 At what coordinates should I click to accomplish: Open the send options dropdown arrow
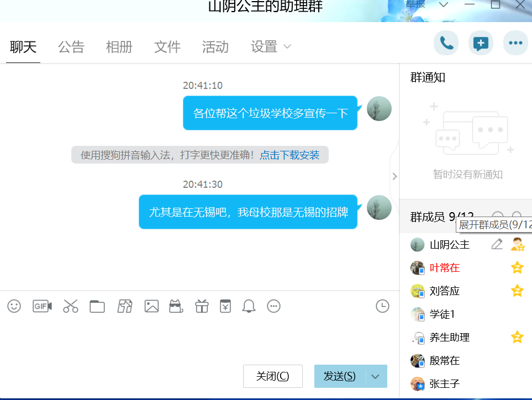376,376
